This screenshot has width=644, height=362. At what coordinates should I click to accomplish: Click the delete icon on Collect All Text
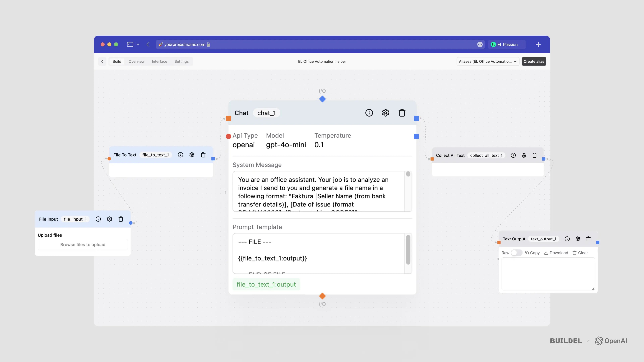[x=534, y=155]
